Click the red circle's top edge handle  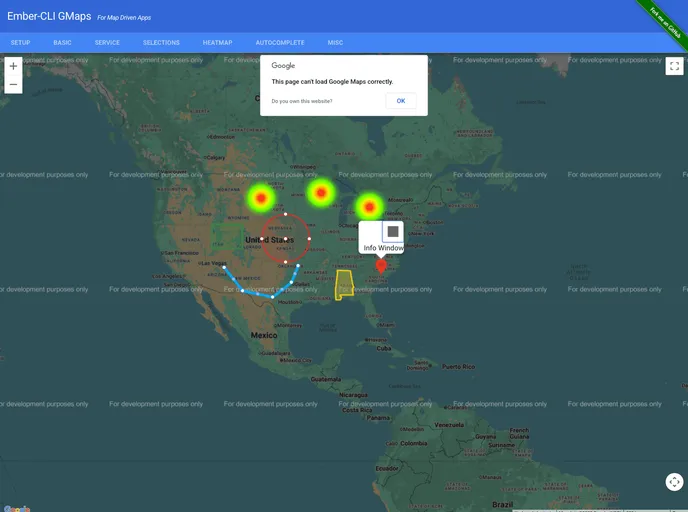[286, 214]
